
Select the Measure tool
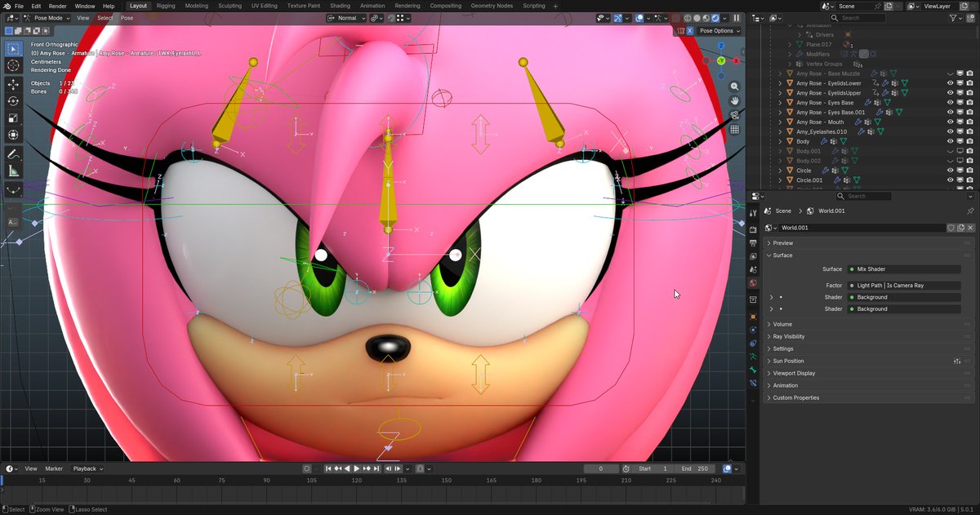coord(13,171)
